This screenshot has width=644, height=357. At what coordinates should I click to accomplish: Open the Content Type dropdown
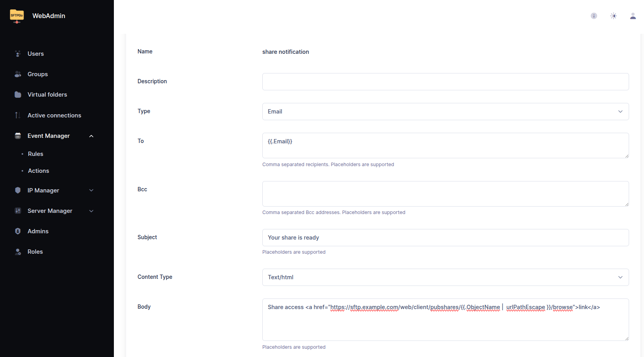pyautogui.click(x=445, y=277)
